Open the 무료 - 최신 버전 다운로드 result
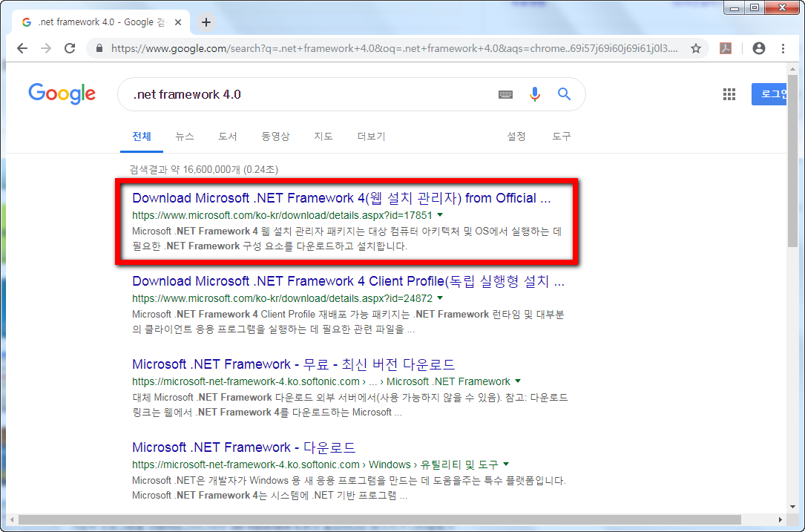The image size is (805, 532). point(294,364)
